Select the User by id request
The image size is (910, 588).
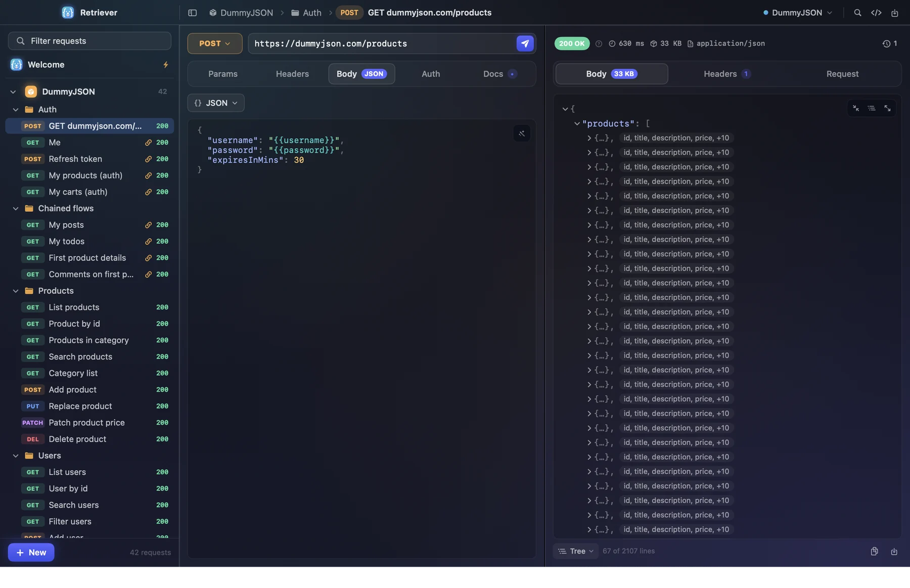[x=89, y=489]
